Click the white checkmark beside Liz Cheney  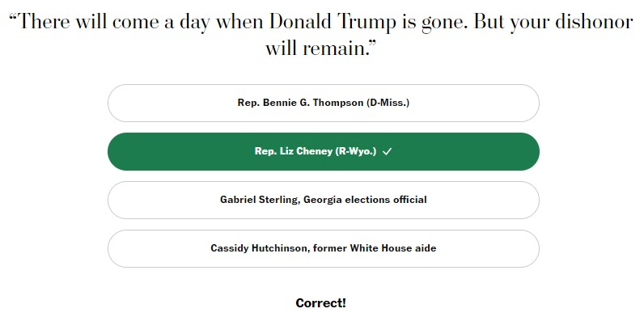coord(387,151)
